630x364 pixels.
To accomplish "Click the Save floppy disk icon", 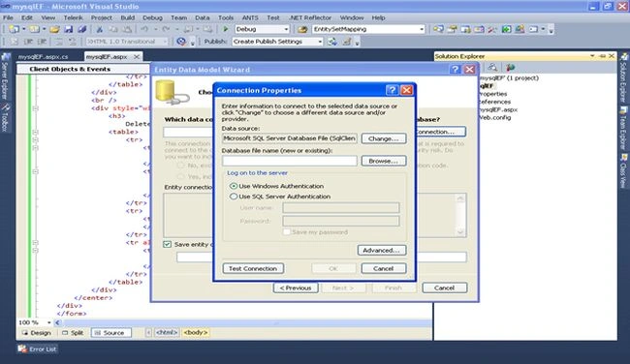I will 68,29.
